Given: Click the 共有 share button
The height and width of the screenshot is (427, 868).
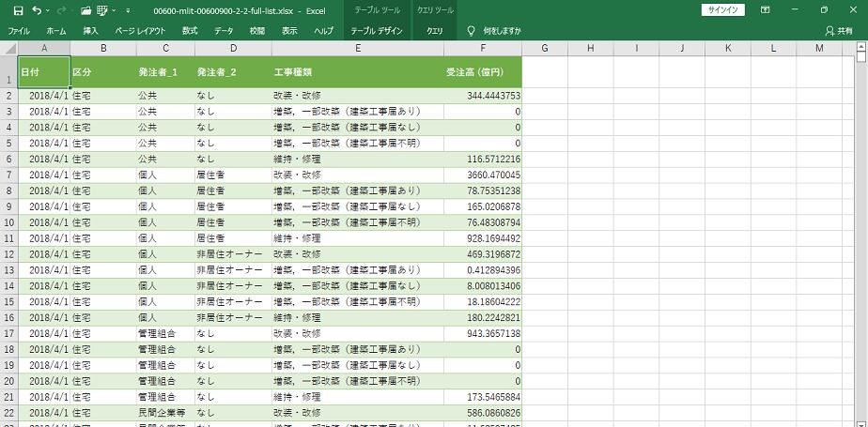Looking at the screenshot, I should click(840, 31).
